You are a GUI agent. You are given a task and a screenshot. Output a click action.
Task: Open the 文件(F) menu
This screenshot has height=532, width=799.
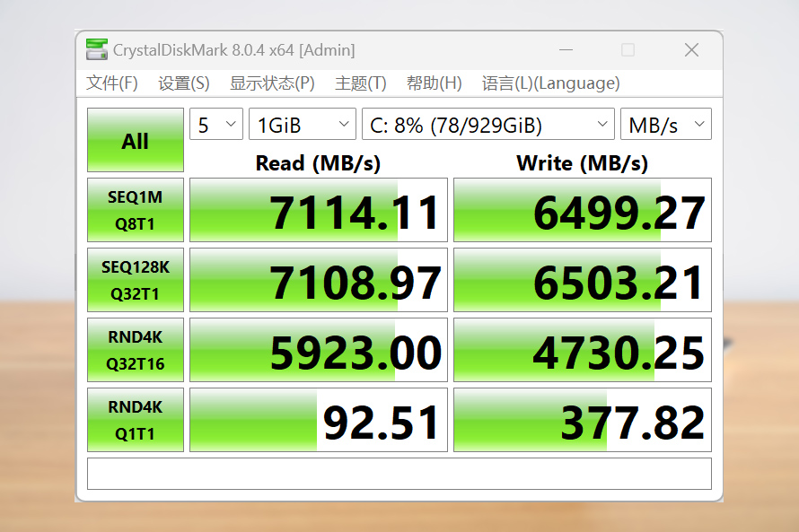112,83
